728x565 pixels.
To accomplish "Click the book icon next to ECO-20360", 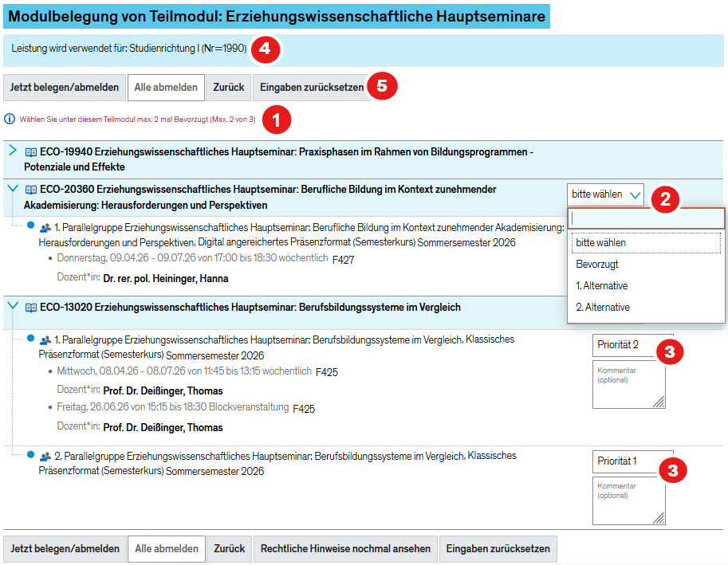I will coord(31,190).
